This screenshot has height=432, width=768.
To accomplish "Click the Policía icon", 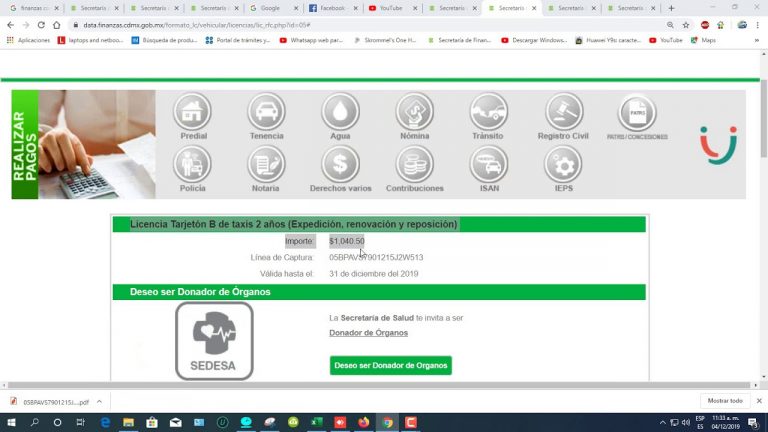I will 193,164.
